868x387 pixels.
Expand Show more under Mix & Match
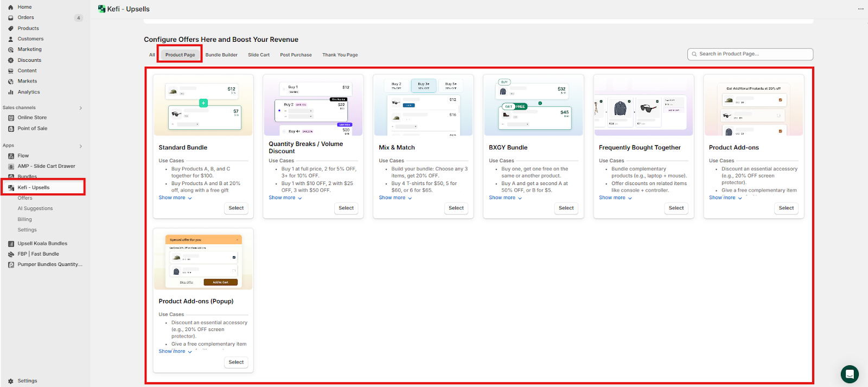395,198
